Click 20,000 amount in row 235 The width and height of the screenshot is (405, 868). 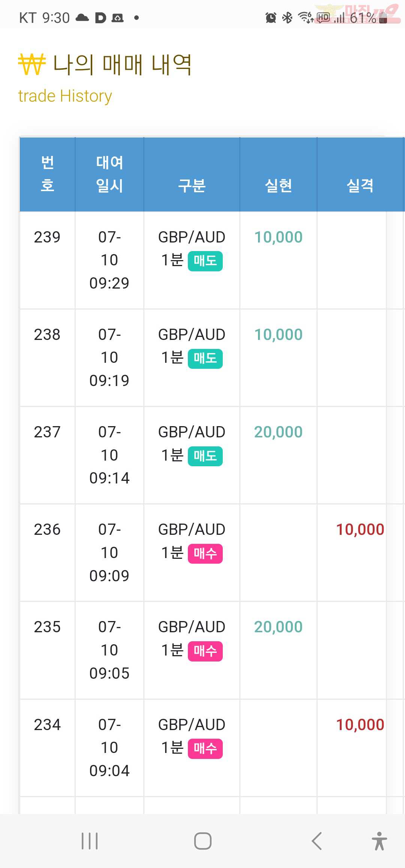point(278,627)
